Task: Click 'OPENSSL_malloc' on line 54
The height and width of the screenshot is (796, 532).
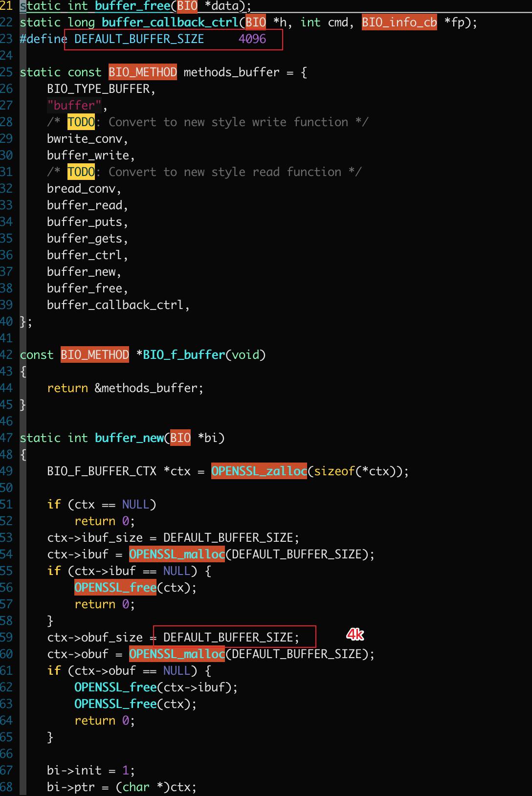Action: [x=177, y=554]
